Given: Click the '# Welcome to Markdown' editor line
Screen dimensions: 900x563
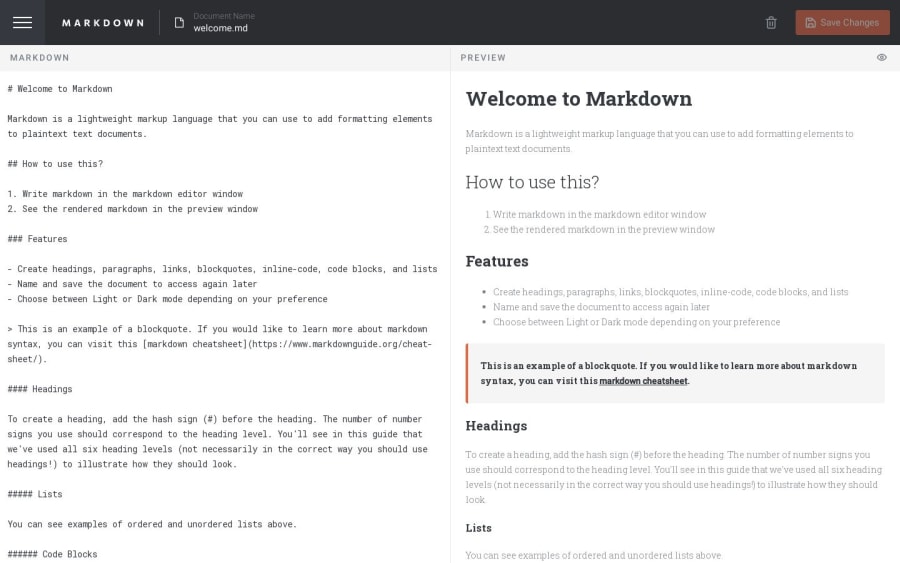Looking at the screenshot, I should point(60,89).
